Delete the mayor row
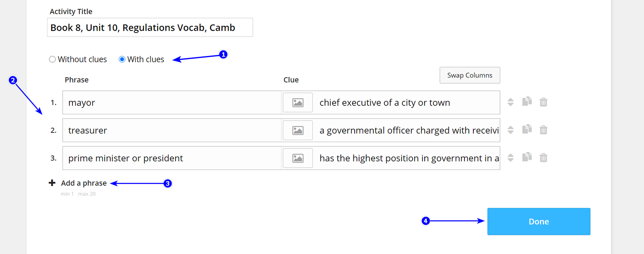644x254 pixels. pos(543,102)
